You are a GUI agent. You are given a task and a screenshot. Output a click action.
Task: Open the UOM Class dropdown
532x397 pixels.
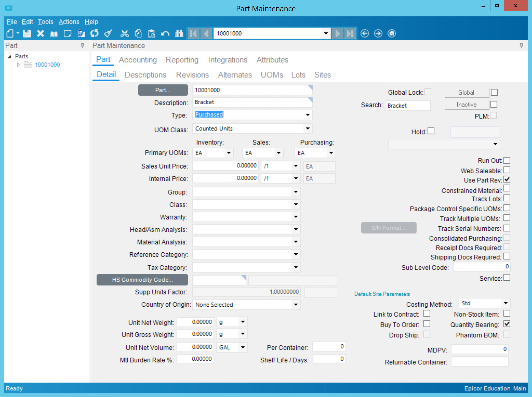tap(308, 129)
